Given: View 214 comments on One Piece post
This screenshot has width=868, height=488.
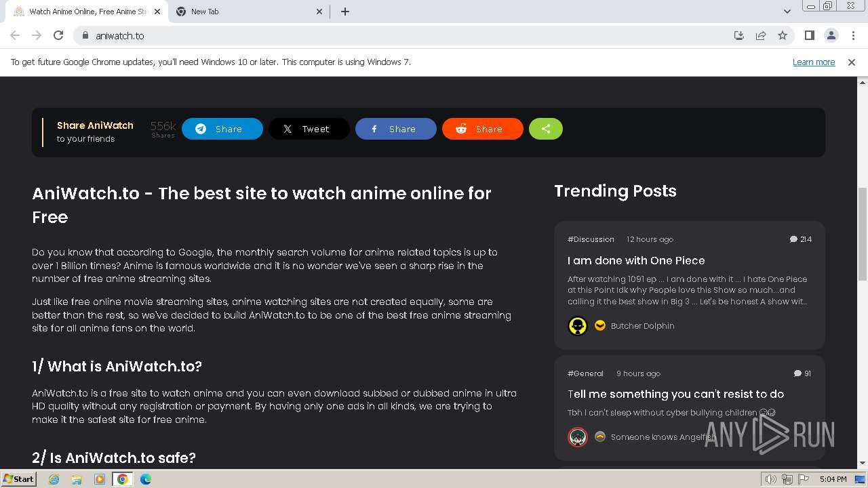Looking at the screenshot, I should click(801, 239).
